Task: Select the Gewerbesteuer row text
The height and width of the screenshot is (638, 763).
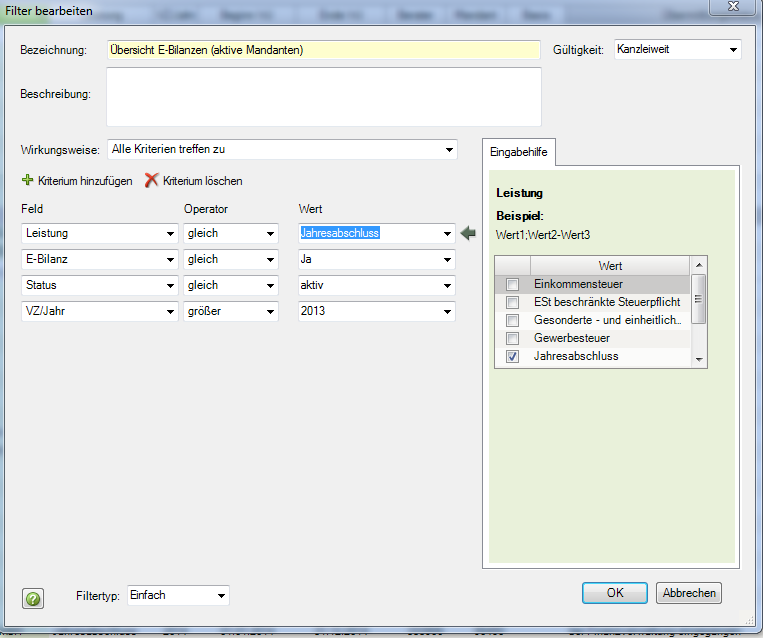Action: [572, 338]
